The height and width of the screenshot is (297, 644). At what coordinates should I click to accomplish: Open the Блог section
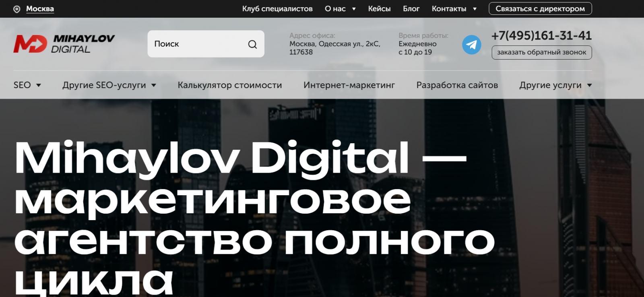[411, 9]
